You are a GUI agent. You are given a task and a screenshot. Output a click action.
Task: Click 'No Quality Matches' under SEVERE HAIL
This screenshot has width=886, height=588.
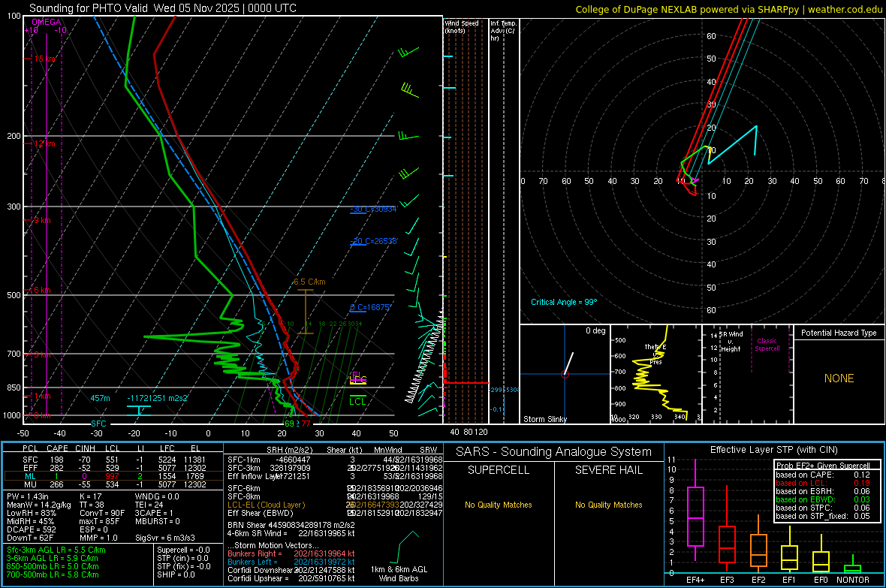tap(608, 505)
